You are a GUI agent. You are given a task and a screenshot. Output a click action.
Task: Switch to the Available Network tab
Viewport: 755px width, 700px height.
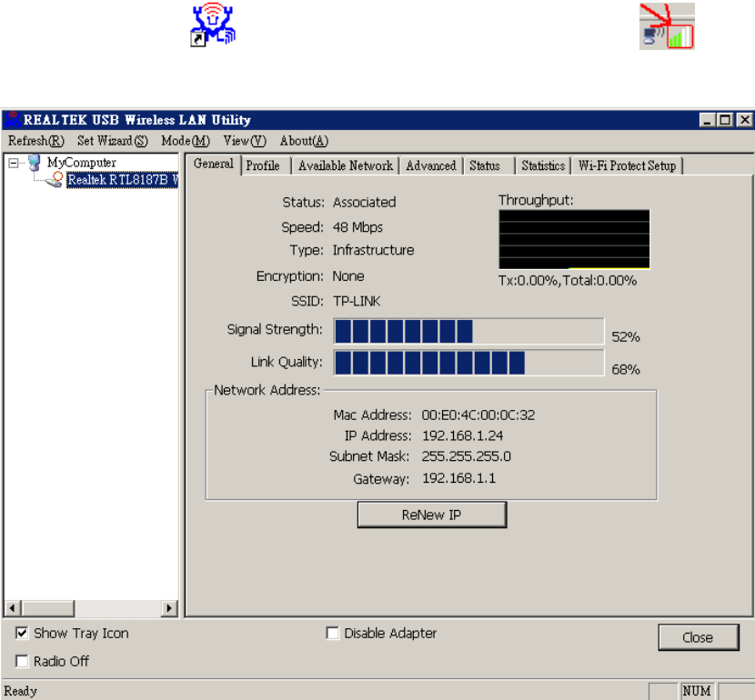pos(346,165)
